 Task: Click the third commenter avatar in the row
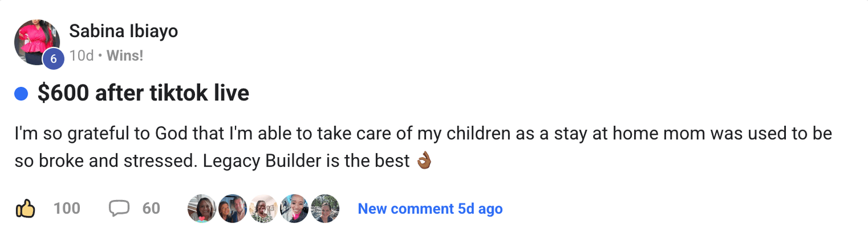(x=263, y=209)
